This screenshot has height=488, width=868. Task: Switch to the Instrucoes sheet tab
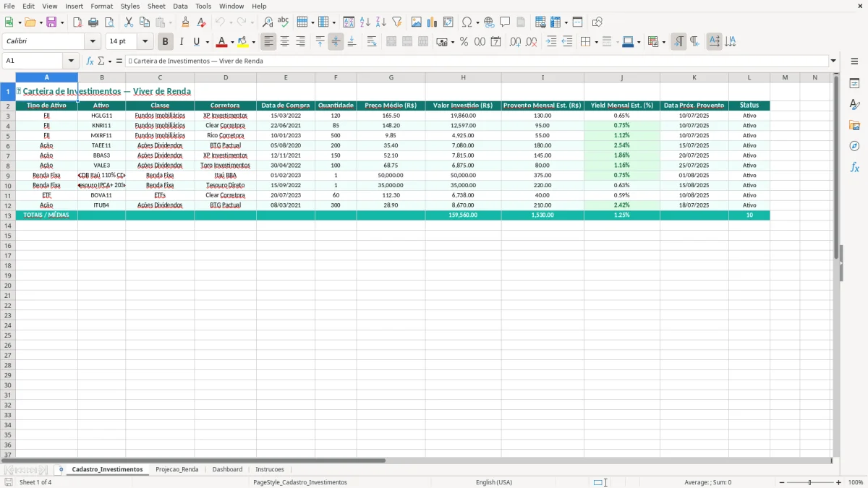tap(270, 469)
